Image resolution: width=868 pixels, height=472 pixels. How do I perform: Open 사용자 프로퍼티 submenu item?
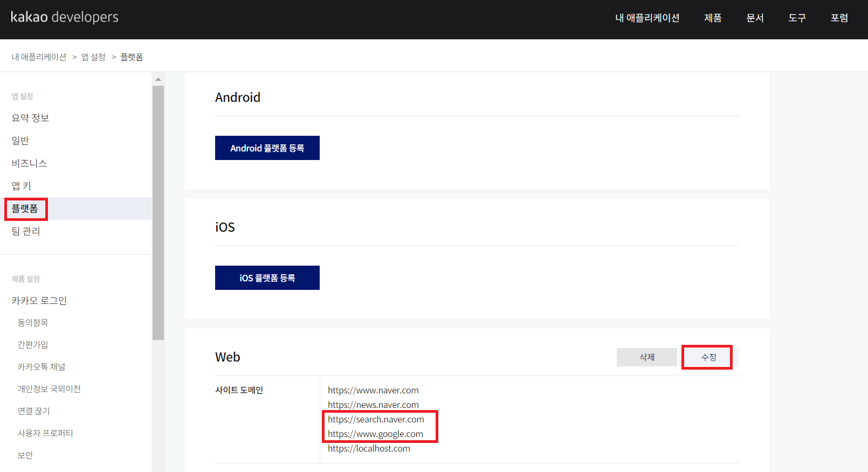click(x=45, y=433)
